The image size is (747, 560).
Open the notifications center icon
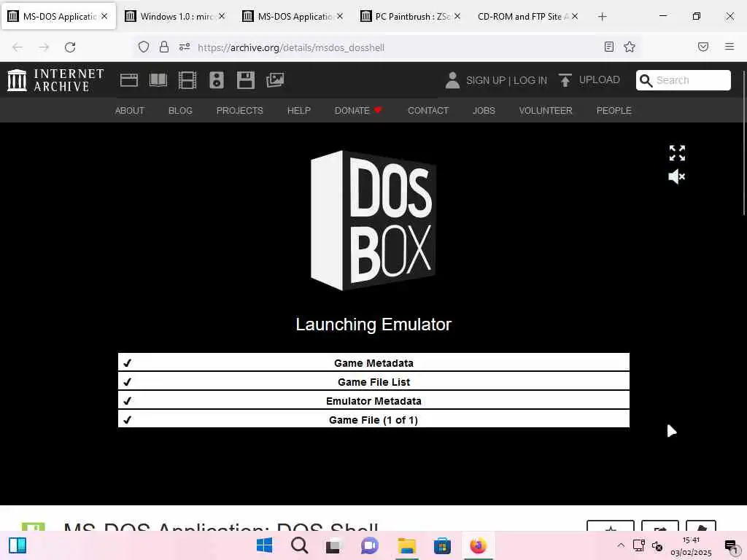pos(731,546)
